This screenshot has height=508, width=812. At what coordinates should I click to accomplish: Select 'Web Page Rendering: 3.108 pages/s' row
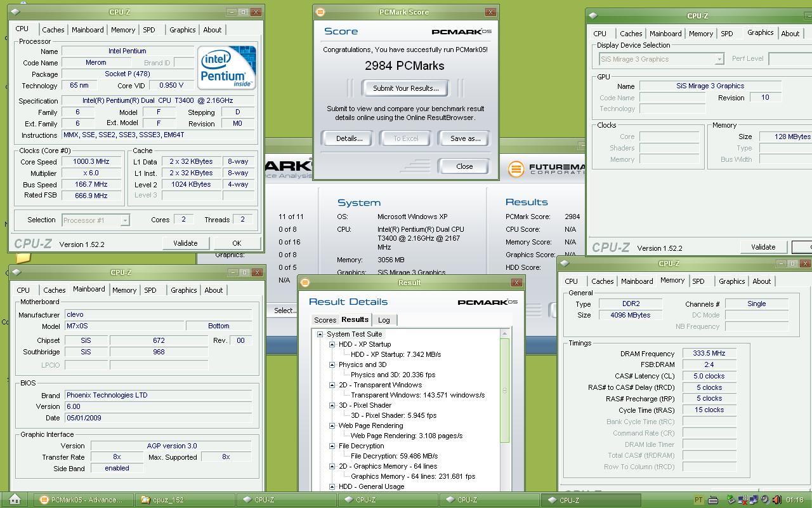407,436
